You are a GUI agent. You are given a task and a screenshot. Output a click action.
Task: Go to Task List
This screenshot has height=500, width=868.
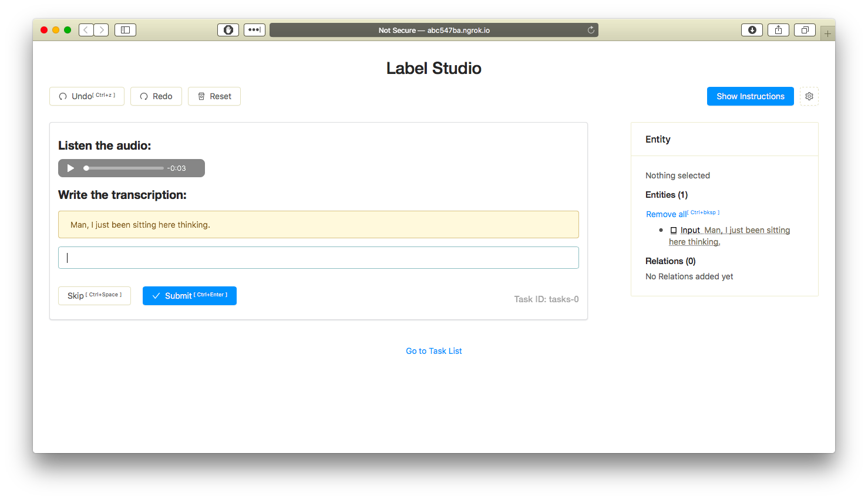433,350
